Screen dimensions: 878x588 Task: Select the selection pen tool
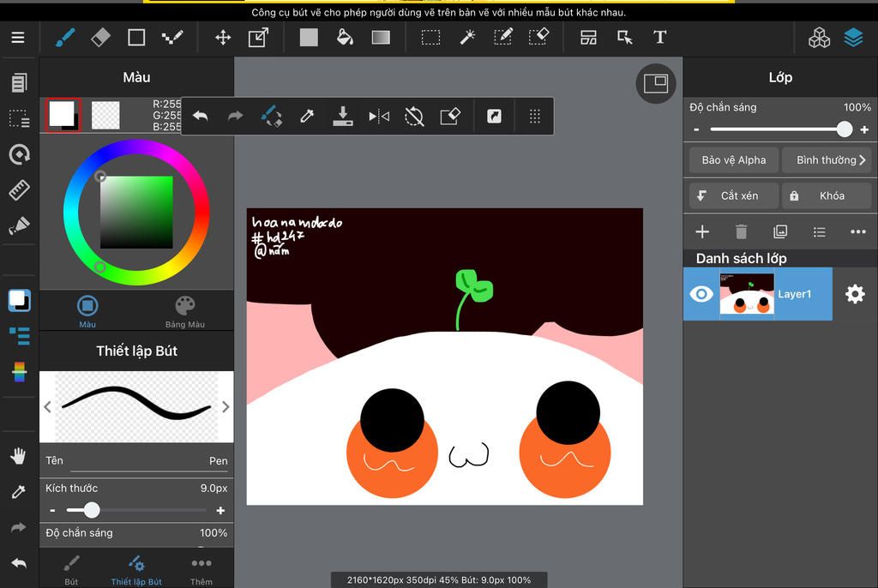pos(502,38)
